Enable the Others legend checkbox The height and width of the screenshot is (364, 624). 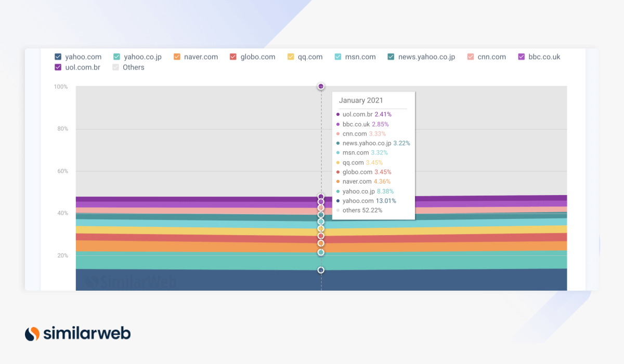pyautogui.click(x=115, y=67)
